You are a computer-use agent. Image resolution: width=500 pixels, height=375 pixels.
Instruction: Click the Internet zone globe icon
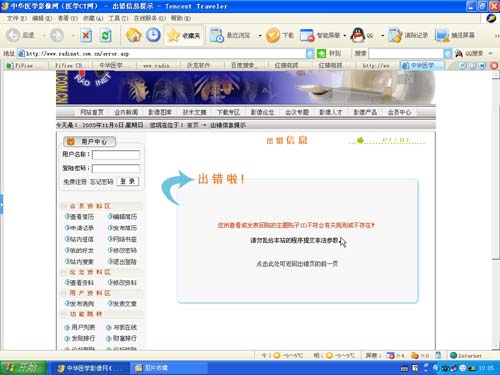(x=453, y=355)
